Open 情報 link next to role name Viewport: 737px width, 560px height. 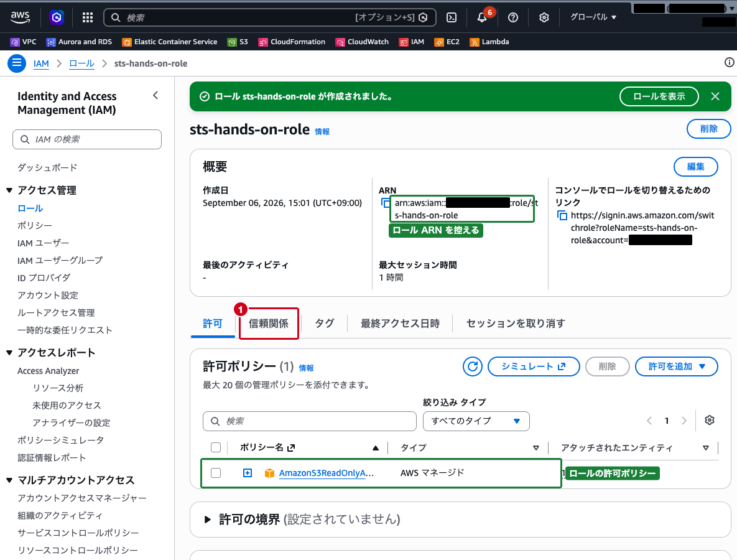pyautogui.click(x=322, y=132)
